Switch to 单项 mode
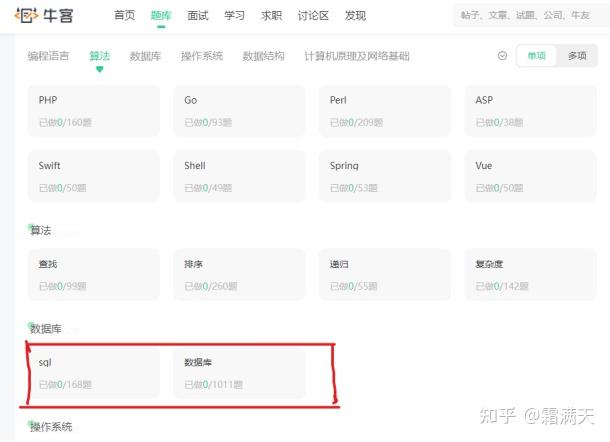This screenshot has width=610, height=442. point(536,56)
